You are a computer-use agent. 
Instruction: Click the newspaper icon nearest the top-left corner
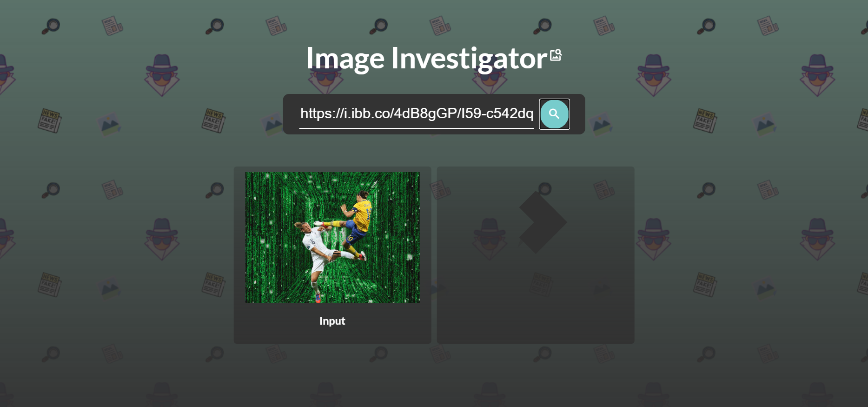click(112, 26)
